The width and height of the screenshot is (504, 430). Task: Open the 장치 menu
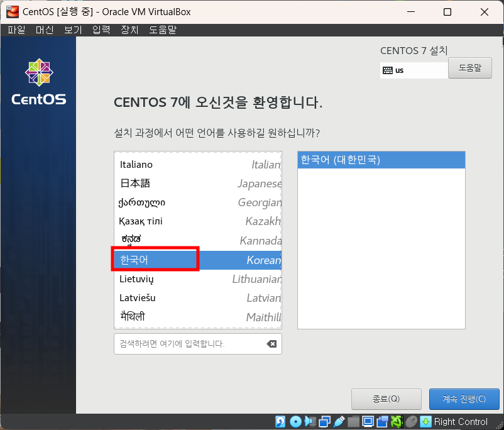pyautogui.click(x=129, y=30)
